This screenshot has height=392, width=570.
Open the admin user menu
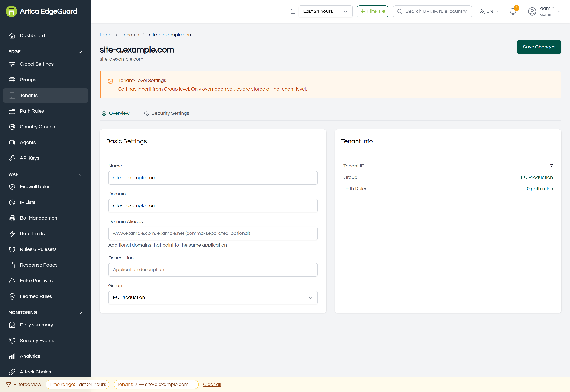pyautogui.click(x=545, y=11)
